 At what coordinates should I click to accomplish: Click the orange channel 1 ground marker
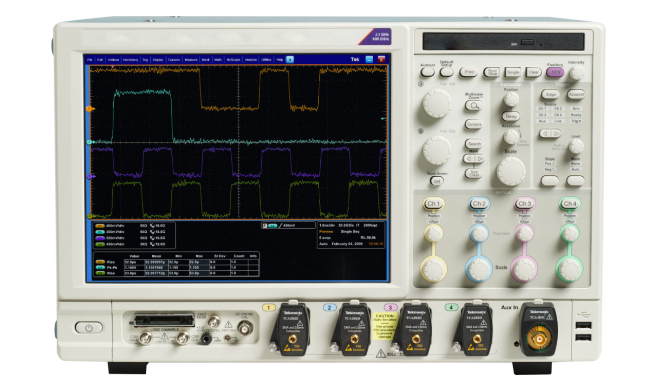point(89,109)
